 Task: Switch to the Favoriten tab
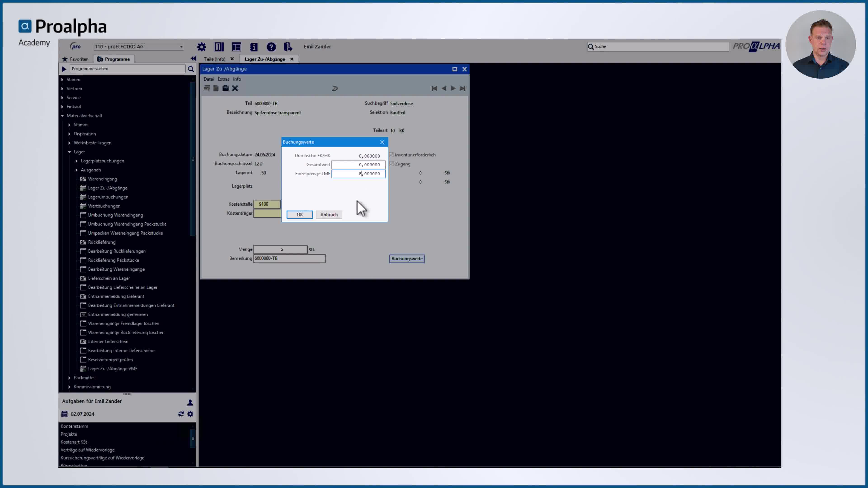pos(75,59)
